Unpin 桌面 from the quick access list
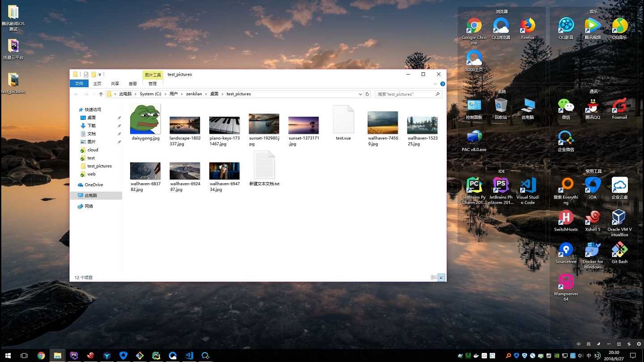This screenshot has height=362, width=644. click(x=119, y=118)
